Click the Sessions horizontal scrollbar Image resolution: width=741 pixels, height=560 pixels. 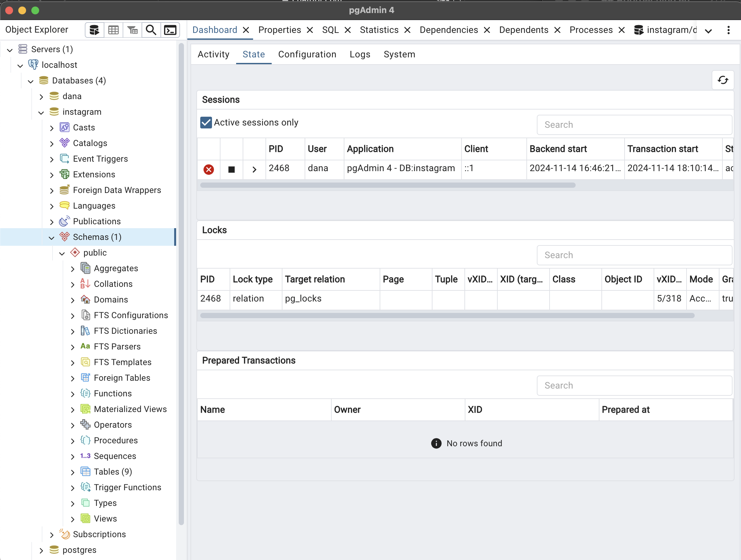point(387,185)
